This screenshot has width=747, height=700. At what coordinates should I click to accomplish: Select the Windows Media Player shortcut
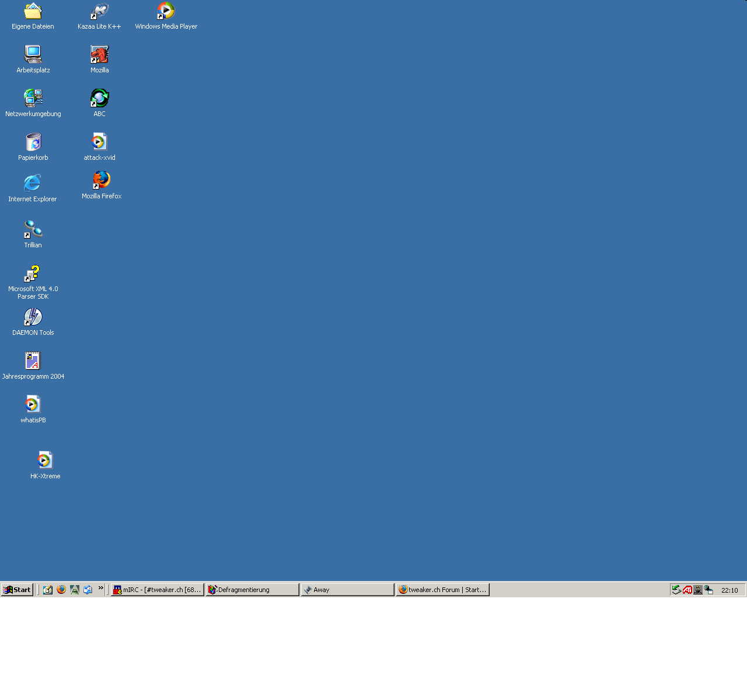point(166,12)
